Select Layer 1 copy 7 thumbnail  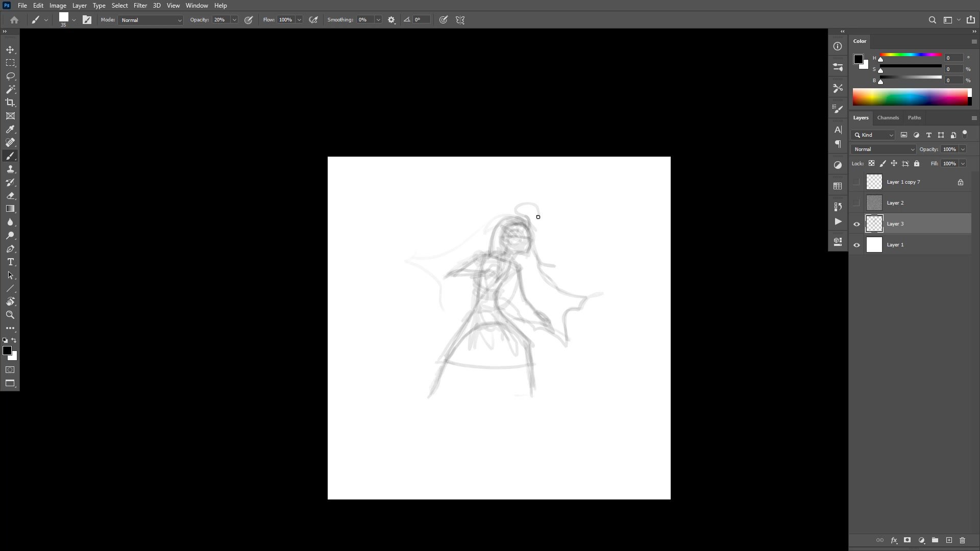pos(874,182)
